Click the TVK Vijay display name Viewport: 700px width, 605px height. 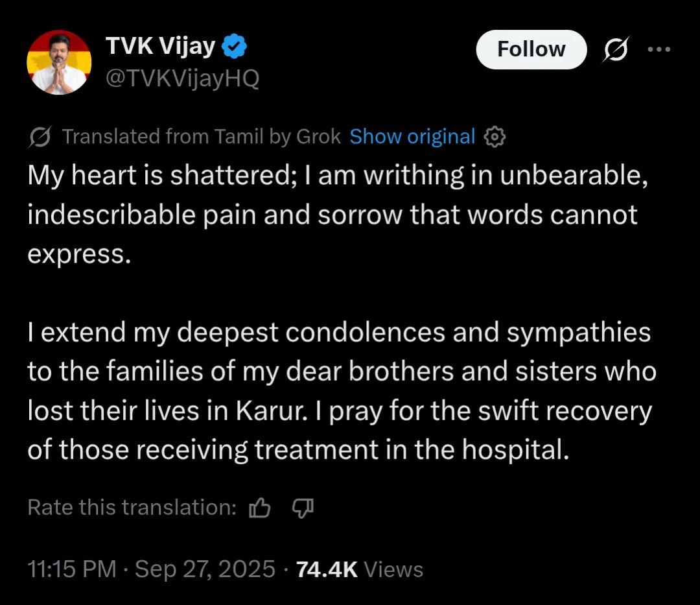[160, 47]
